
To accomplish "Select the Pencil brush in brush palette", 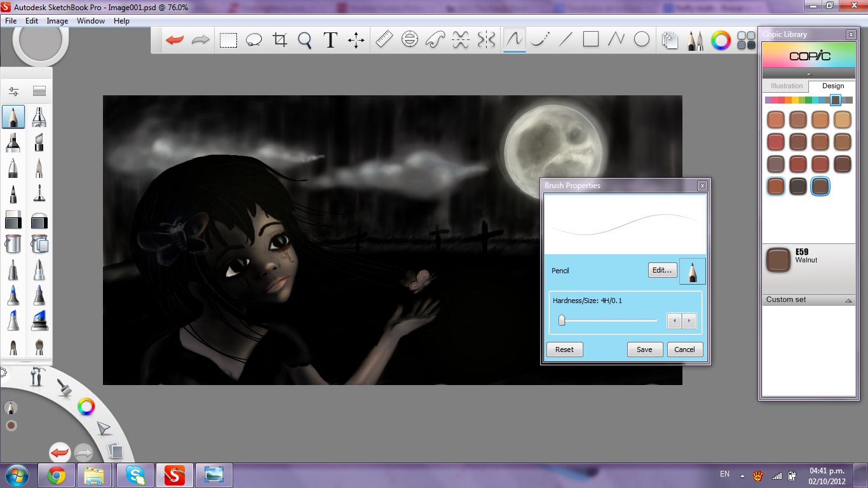I will [13, 117].
